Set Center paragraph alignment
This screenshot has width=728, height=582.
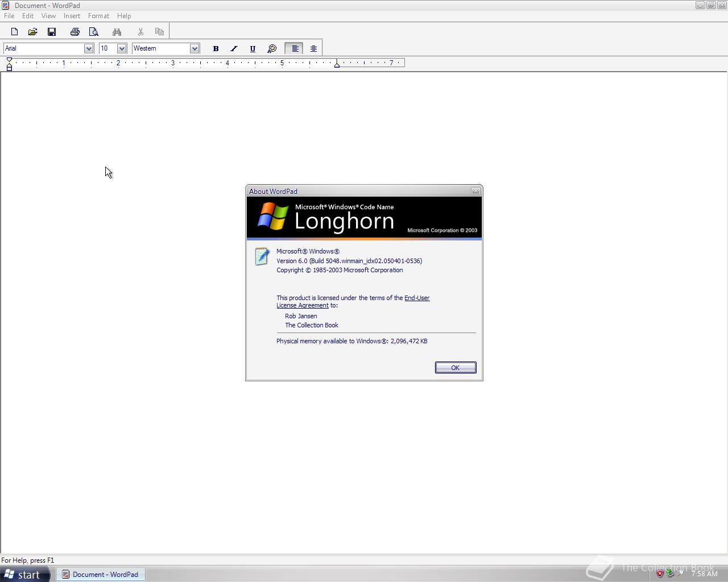click(x=313, y=49)
